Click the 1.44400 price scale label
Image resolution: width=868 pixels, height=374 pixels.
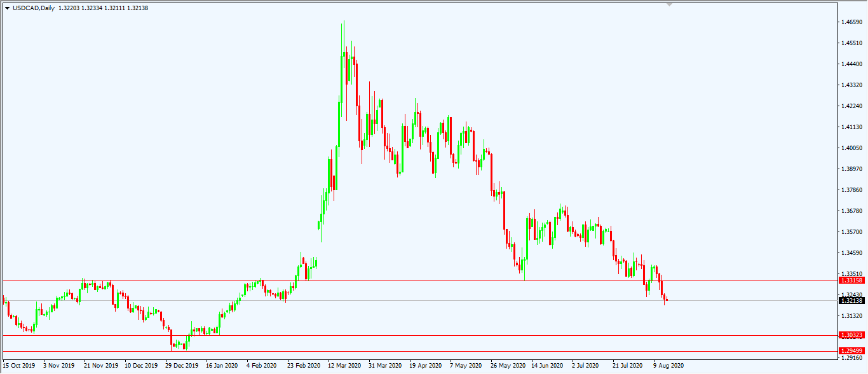coord(851,64)
